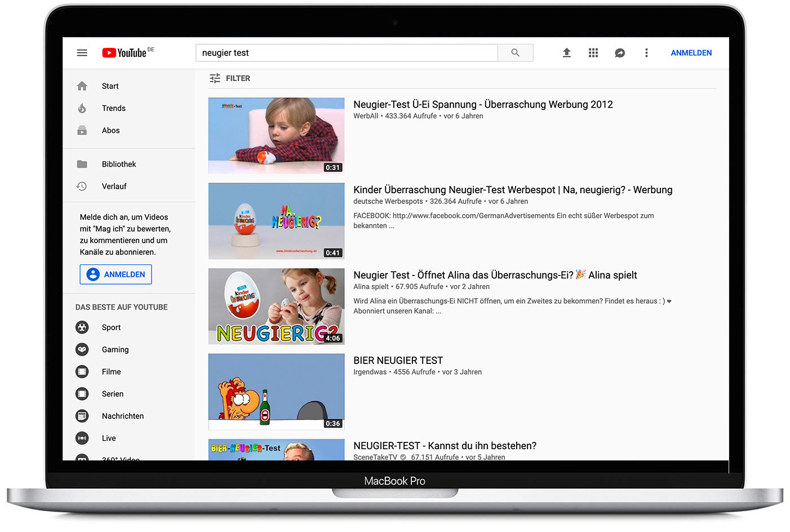Screen dimensions: 790x532
Task: Click the Gaming heart icon
Action: [x=82, y=349]
